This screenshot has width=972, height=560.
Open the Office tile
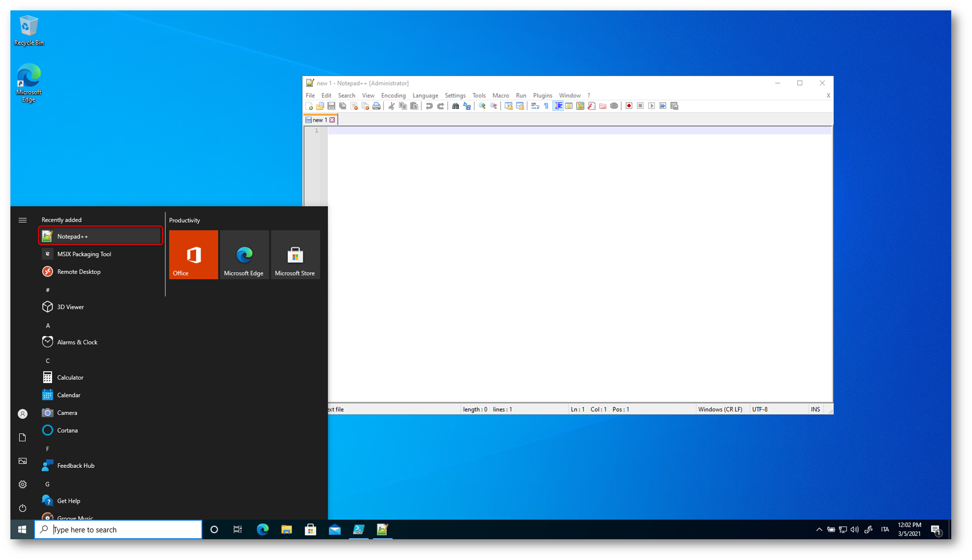pos(193,255)
